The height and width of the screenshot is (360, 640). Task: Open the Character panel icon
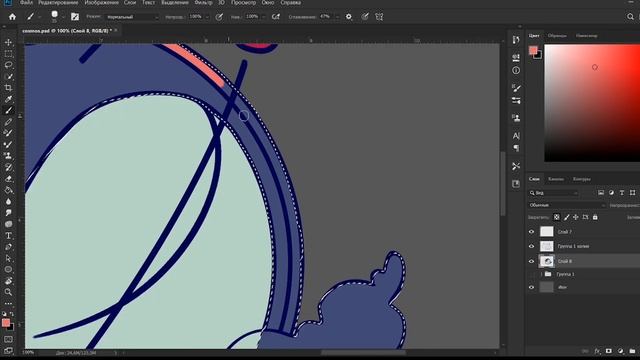click(516, 136)
